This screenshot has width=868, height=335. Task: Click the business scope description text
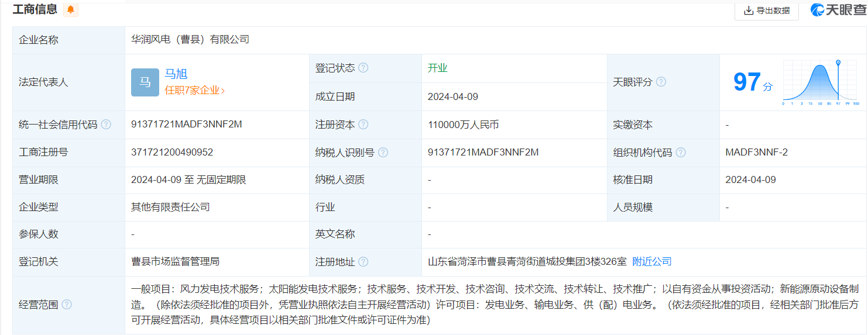click(495, 305)
